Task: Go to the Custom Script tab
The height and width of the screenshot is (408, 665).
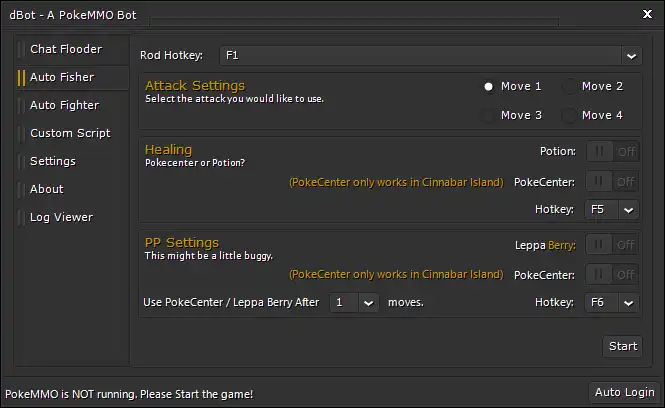Action: coord(70,133)
